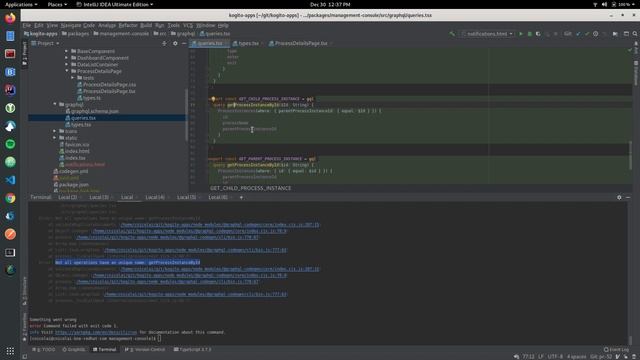Click the green Git commit checkmark
The image size is (640, 360).
[587, 34]
